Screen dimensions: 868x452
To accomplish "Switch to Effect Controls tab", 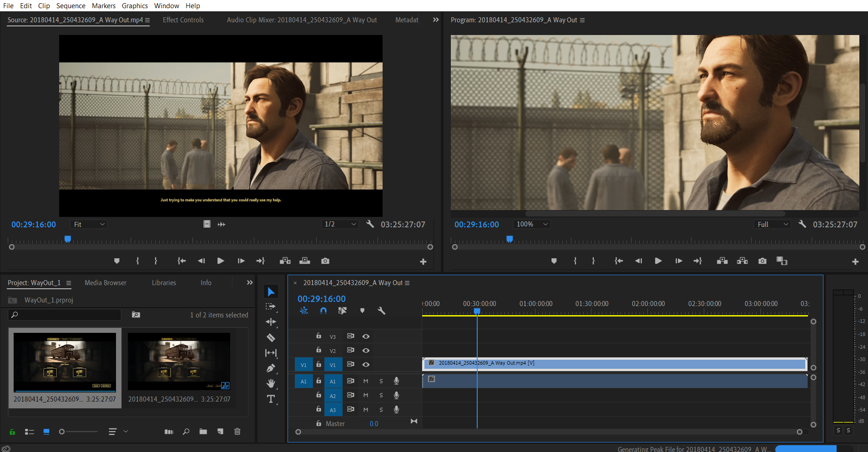I will tap(183, 20).
